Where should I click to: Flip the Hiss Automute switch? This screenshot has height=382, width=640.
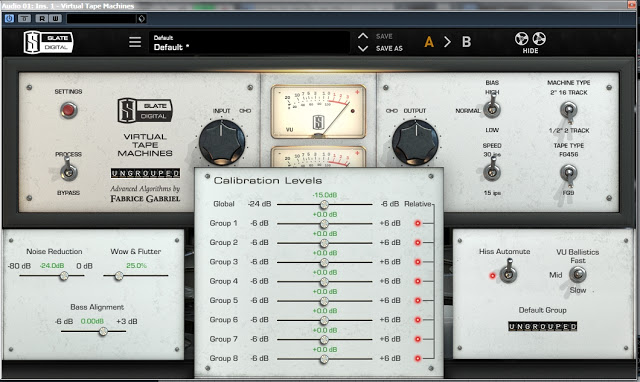pyautogui.click(x=508, y=272)
